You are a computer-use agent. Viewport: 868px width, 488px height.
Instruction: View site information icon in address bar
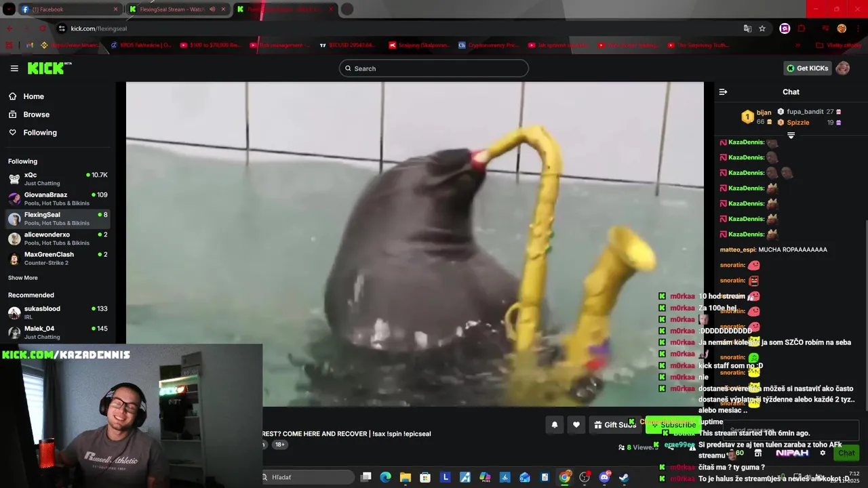[62, 28]
